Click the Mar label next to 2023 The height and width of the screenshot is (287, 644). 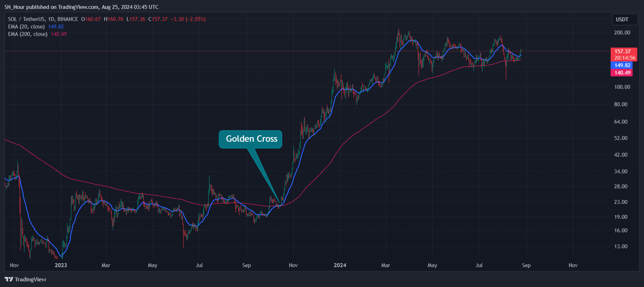pos(106,265)
